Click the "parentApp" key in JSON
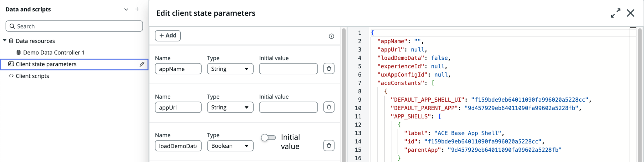 click(x=423, y=150)
